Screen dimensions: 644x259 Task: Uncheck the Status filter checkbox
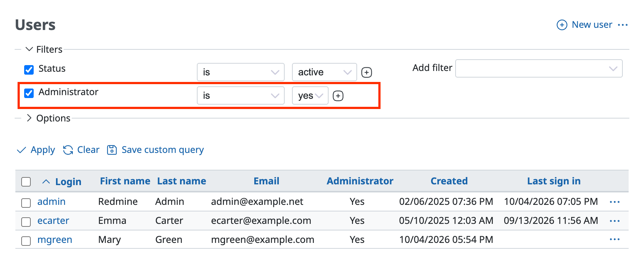29,70
